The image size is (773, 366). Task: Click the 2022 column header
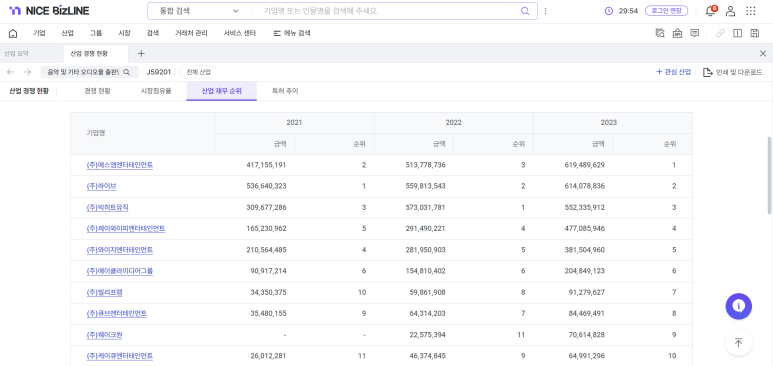pyautogui.click(x=454, y=123)
